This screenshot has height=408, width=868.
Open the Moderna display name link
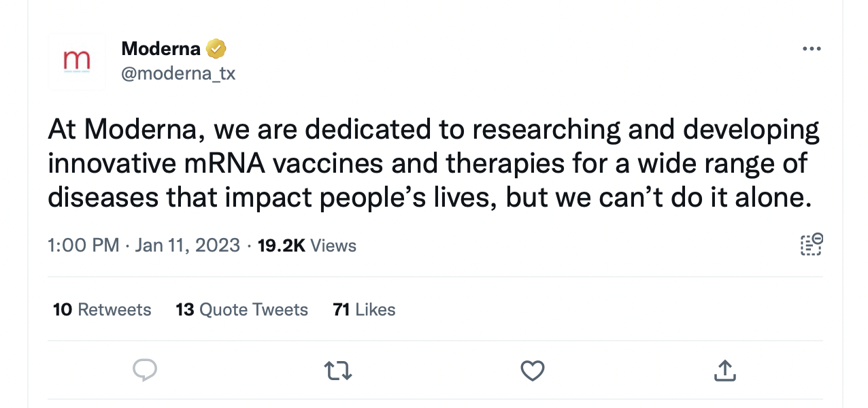tap(161, 49)
